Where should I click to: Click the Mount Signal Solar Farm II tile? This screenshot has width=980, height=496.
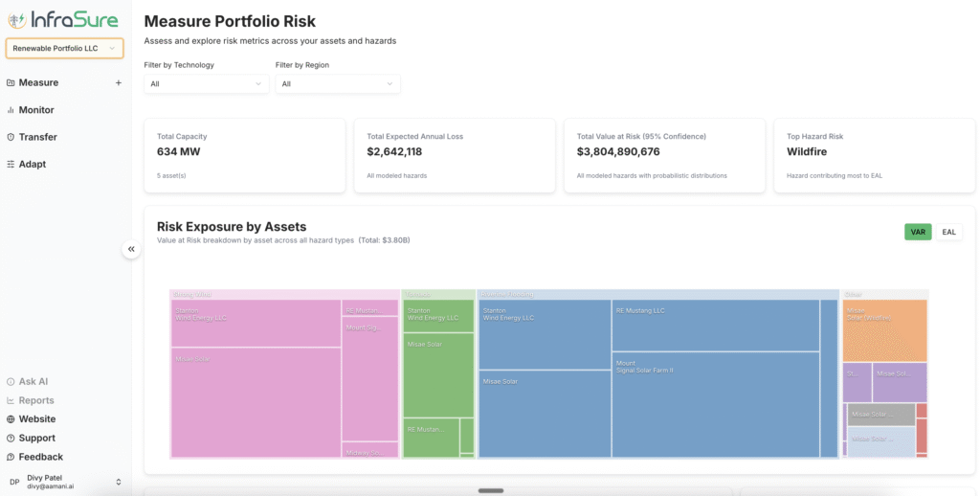point(714,404)
